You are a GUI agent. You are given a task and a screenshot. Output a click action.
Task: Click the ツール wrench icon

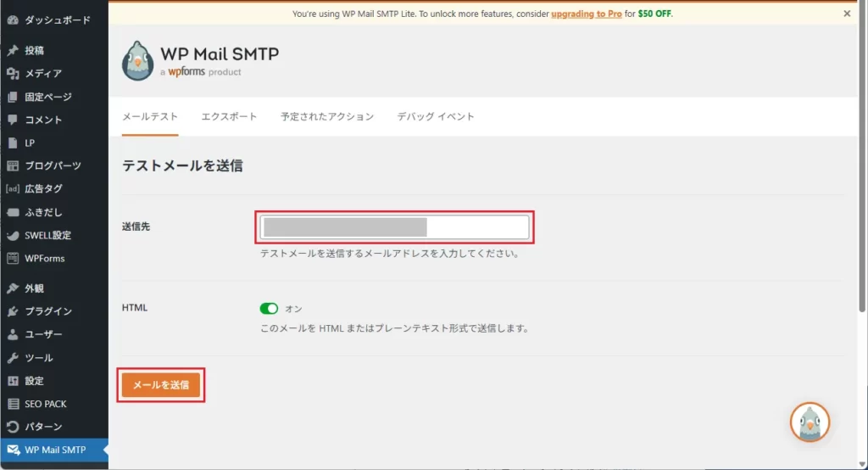click(x=13, y=358)
